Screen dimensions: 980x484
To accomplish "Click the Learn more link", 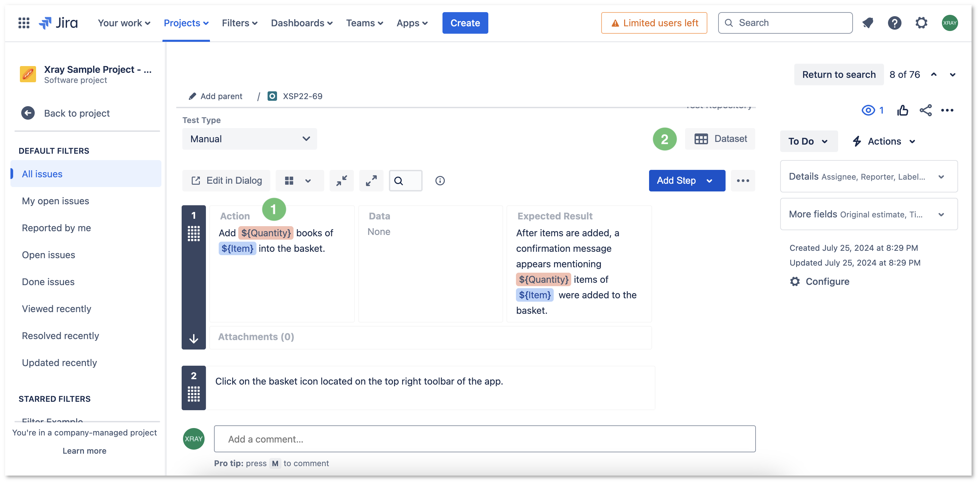I will tap(85, 451).
